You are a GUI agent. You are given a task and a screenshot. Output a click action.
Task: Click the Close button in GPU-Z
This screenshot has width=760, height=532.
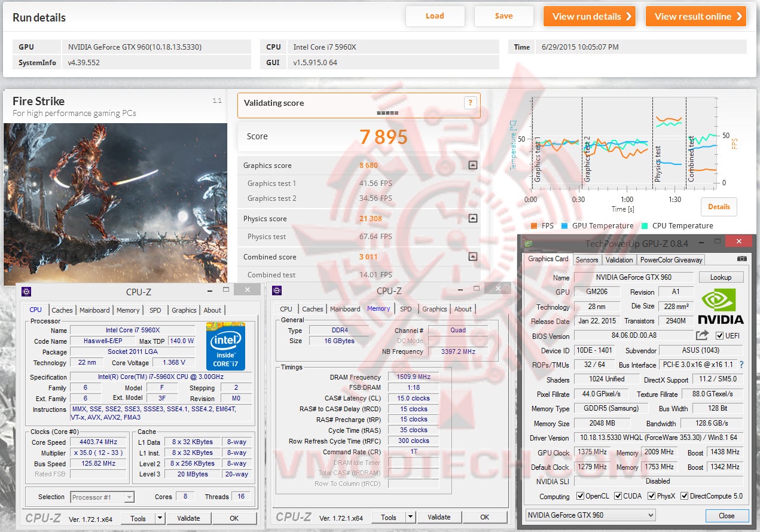tap(727, 516)
